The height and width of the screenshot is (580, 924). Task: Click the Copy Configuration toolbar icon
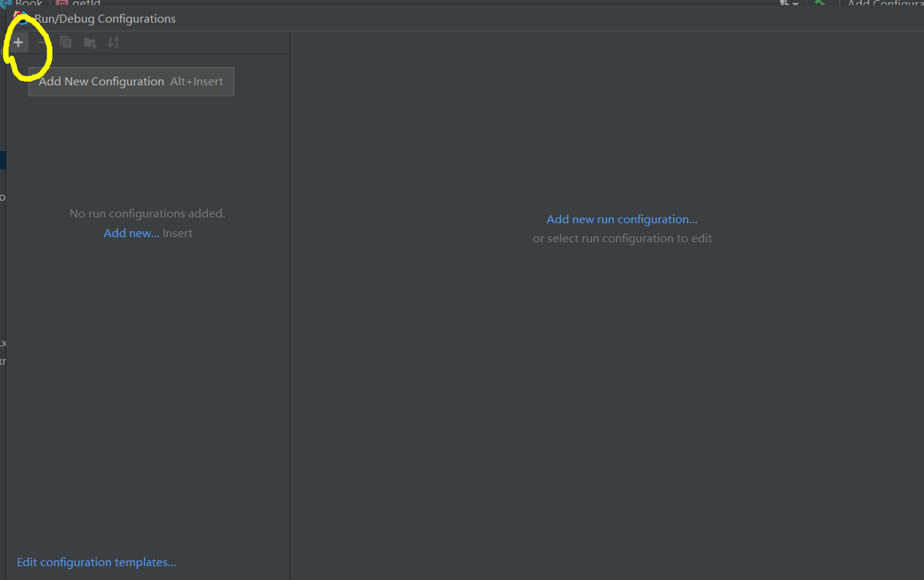click(66, 42)
